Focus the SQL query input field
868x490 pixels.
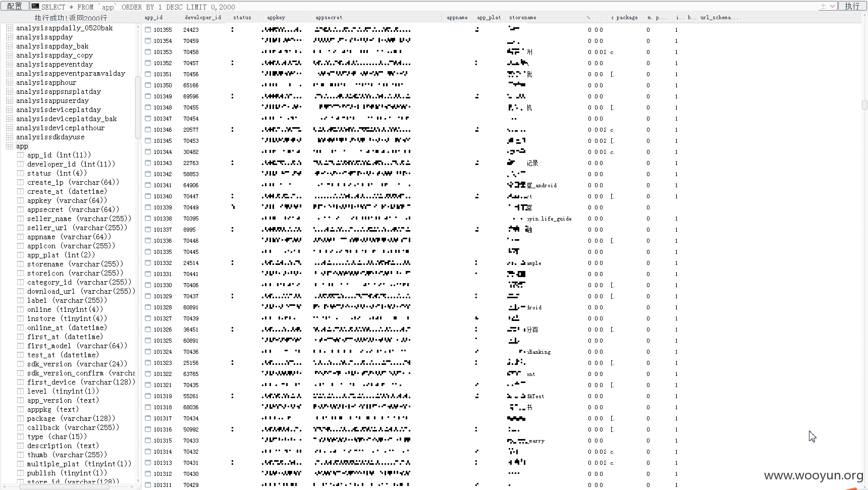429,7
